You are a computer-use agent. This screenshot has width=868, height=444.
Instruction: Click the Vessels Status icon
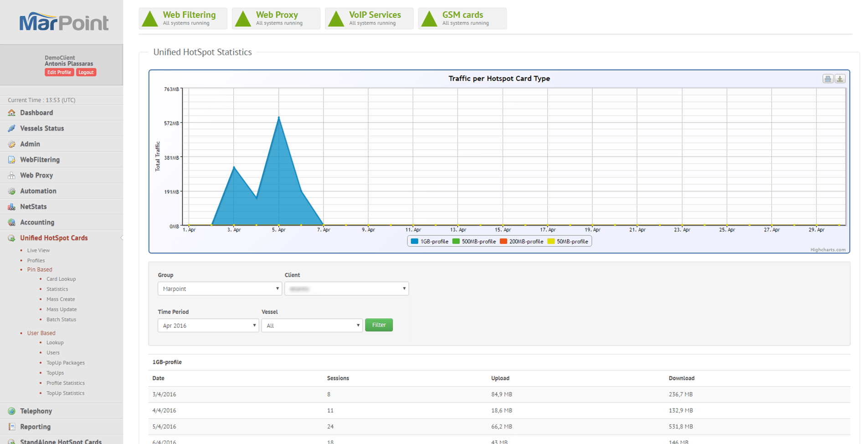[x=12, y=128]
